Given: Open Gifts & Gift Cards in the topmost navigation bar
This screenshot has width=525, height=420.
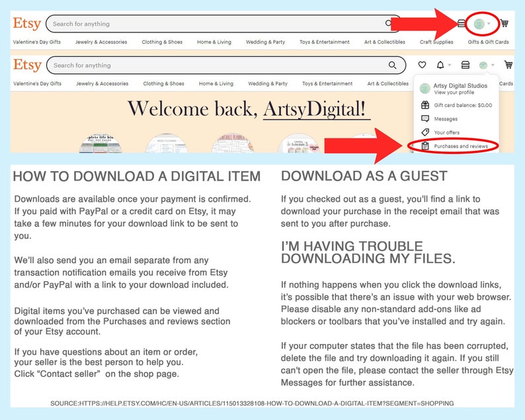Looking at the screenshot, I should click(489, 42).
